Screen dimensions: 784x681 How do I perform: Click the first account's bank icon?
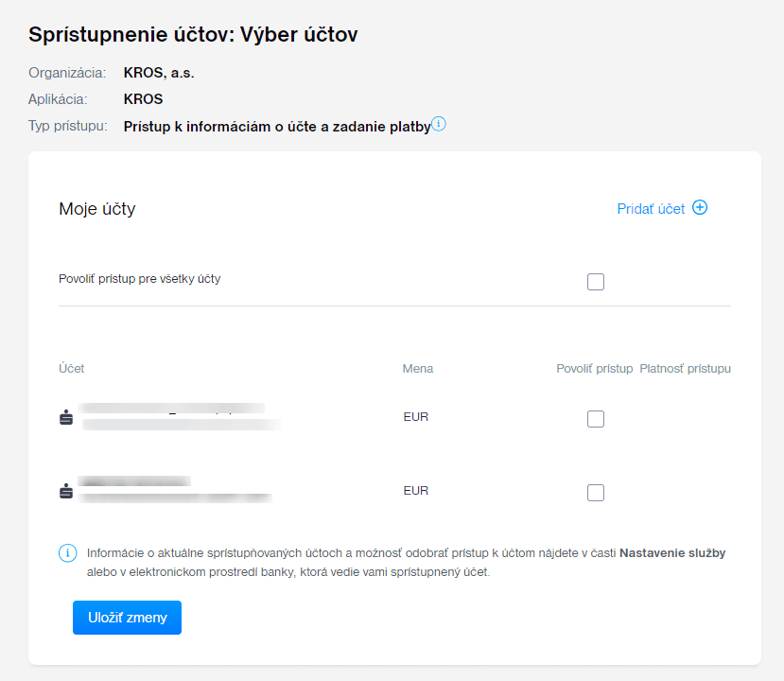66,417
